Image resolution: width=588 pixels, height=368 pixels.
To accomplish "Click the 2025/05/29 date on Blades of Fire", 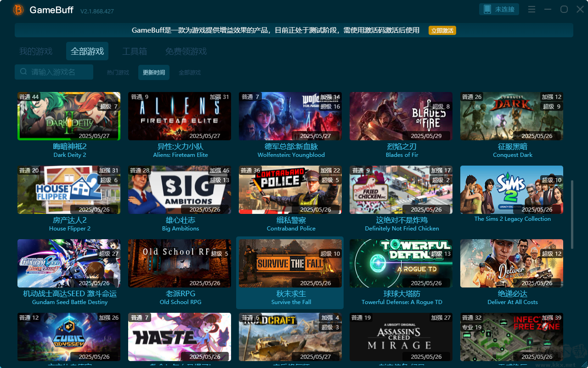I will tap(426, 136).
